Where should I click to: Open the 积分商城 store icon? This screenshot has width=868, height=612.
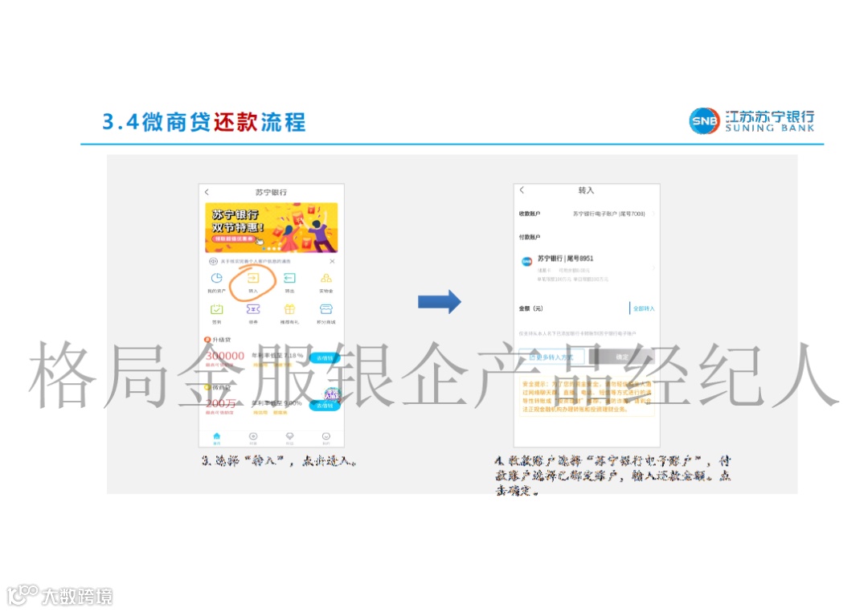tap(326, 309)
